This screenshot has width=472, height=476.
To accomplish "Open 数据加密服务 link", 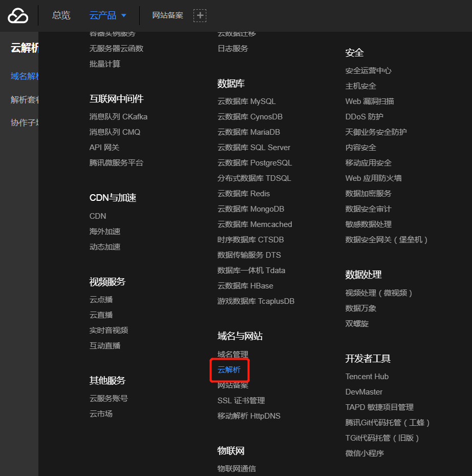I will [x=368, y=194].
